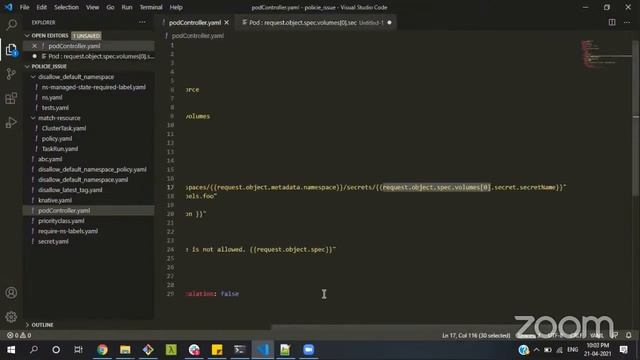Open disallow_latest_tag.yaml file
Viewport: 640px width, 360px height.
(70, 190)
